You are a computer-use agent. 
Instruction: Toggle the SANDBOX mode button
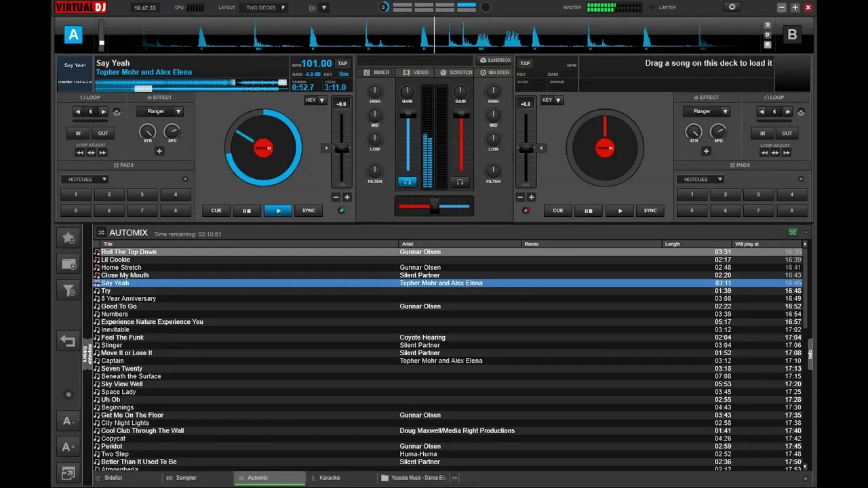[x=495, y=60]
